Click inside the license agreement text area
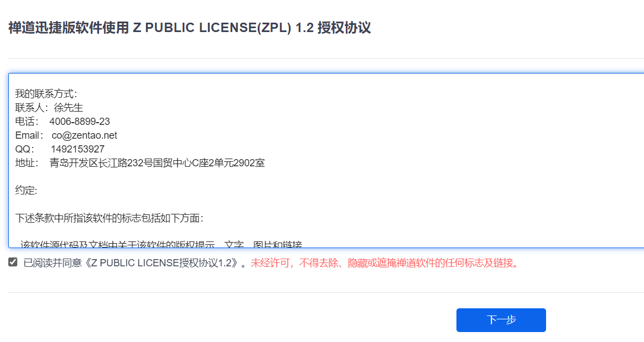 (326, 161)
